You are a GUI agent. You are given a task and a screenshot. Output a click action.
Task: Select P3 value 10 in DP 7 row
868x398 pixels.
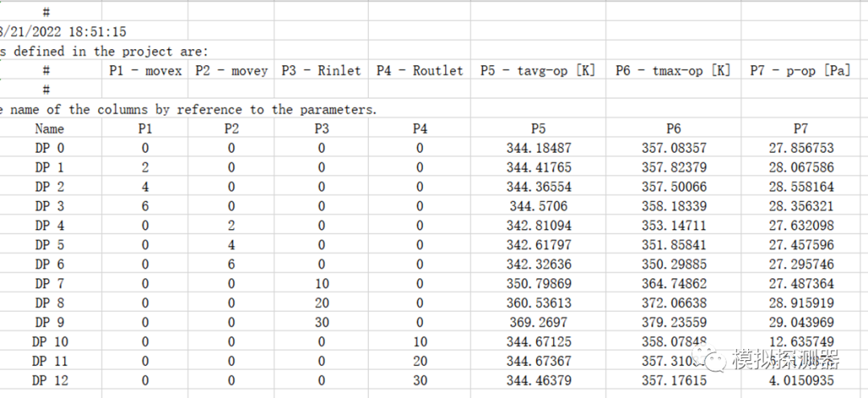click(x=321, y=283)
